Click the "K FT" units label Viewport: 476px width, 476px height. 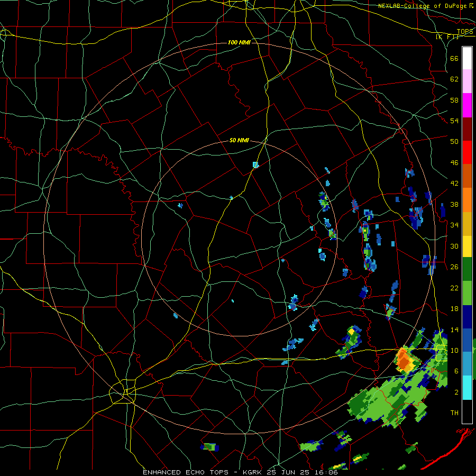pos(447,36)
